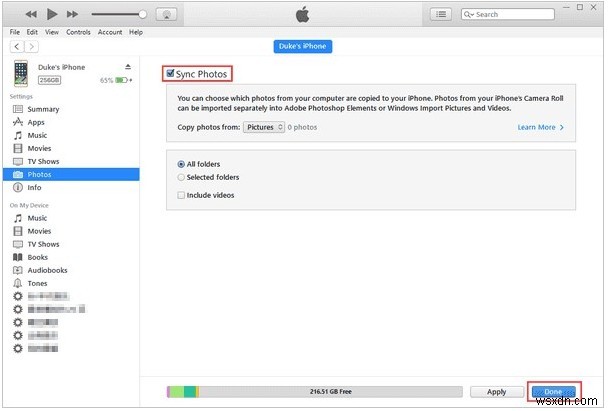Image resolution: width=609 pixels, height=411 pixels.
Task: Open Movies under Settings
Action: [71, 148]
